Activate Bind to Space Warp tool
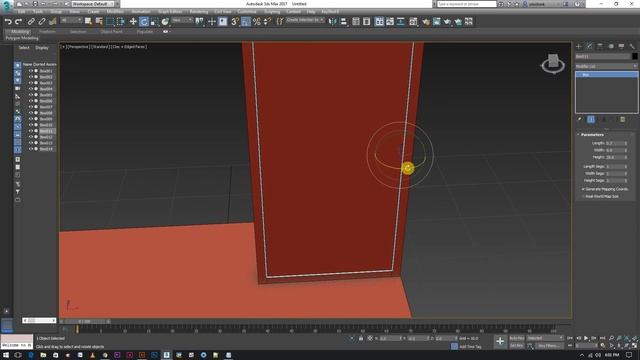This screenshot has width=640, height=360. [53, 22]
